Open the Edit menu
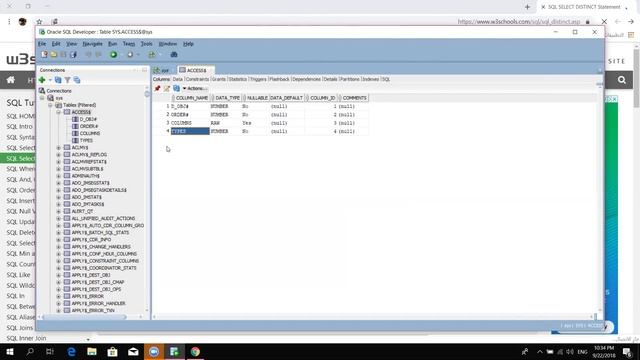 56,44
